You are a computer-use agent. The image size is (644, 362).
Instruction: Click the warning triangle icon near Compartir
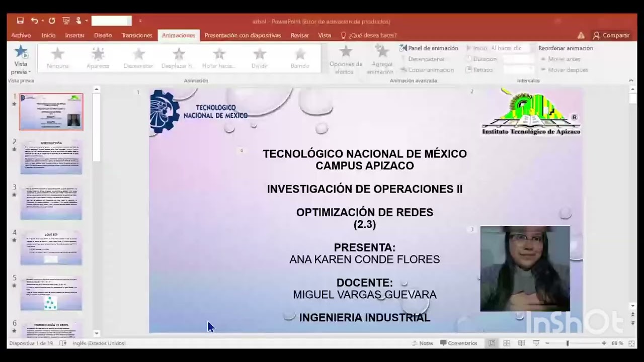pyautogui.click(x=581, y=35)
